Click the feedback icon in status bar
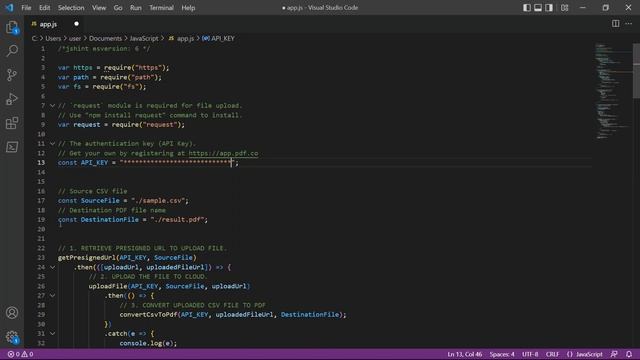The image size is (640, 360). coord(614,354)
